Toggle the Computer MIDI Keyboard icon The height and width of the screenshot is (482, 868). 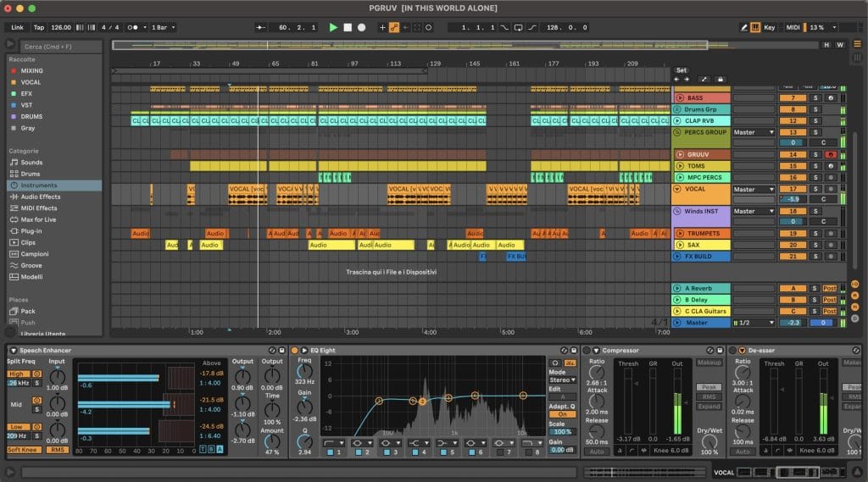pos(755,27)
